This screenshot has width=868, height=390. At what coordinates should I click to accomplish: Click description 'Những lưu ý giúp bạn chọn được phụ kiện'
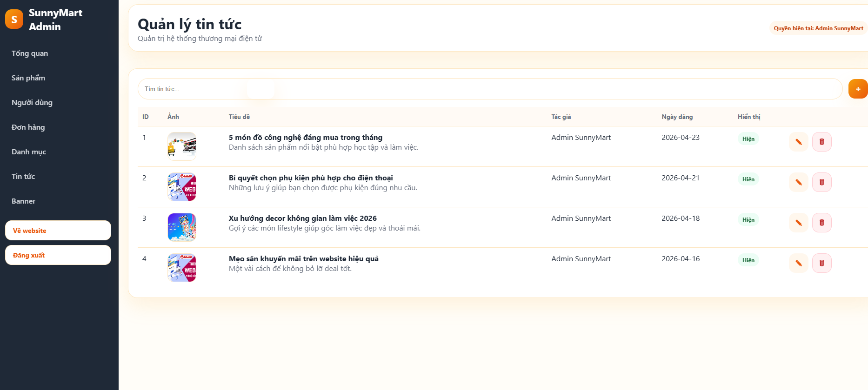click(x=323, y=188)
